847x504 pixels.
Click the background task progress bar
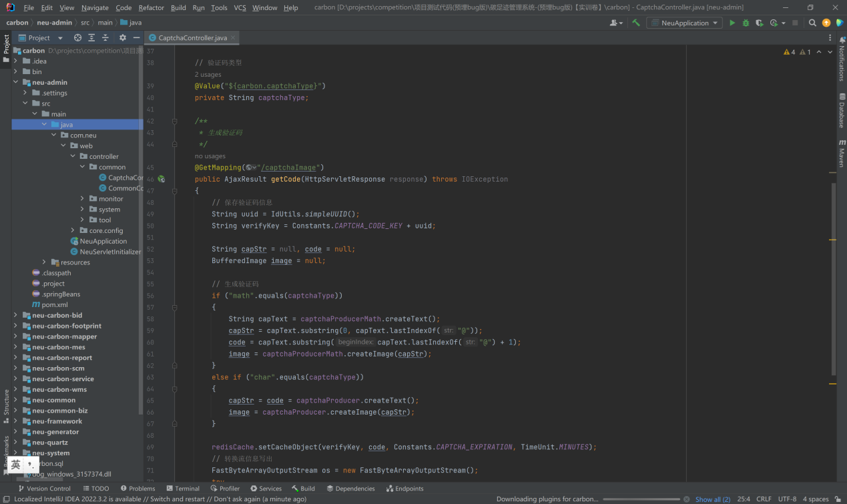(641, 499)
